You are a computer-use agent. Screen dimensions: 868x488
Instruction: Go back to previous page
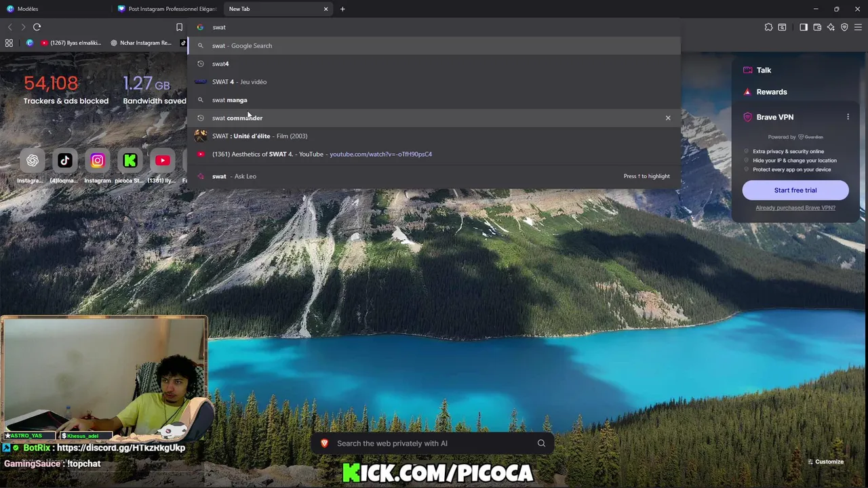point(9,27)
